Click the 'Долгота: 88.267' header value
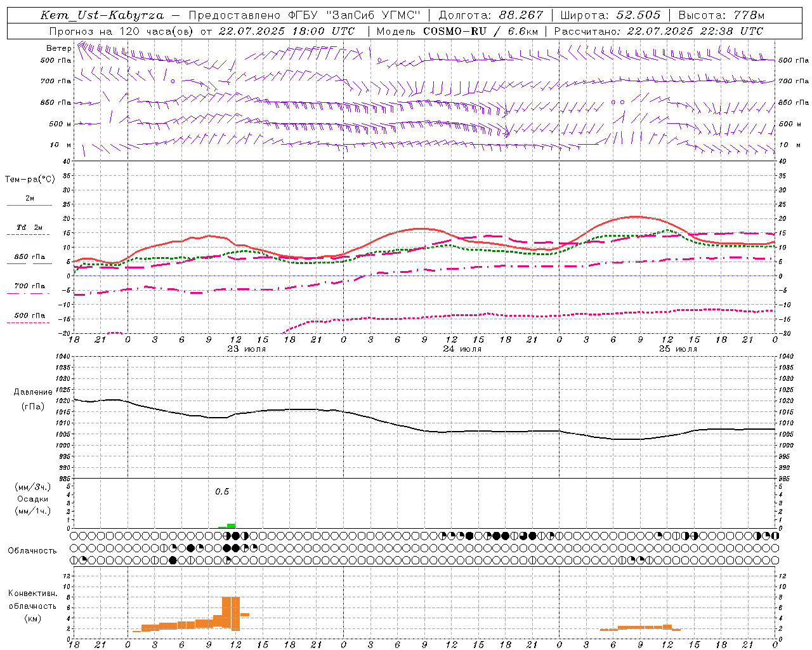This screenshot has height=650, width=812. coord(491,15)
